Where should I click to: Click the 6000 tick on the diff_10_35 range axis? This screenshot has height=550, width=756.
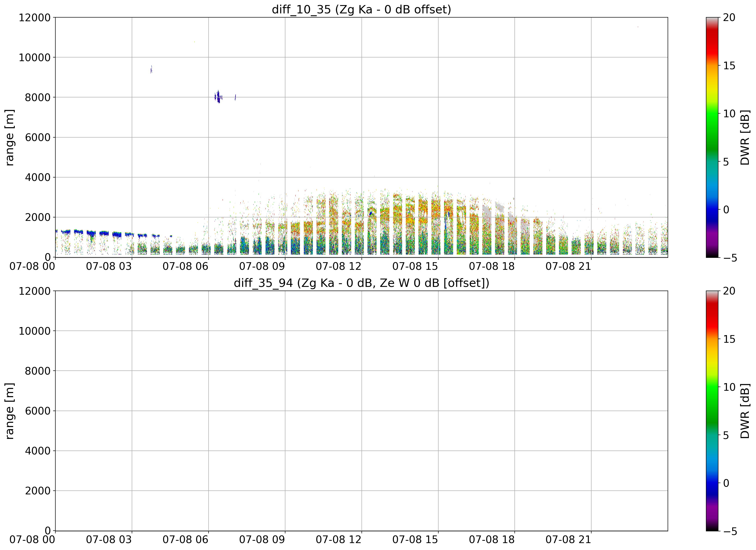tap(38, 138)
